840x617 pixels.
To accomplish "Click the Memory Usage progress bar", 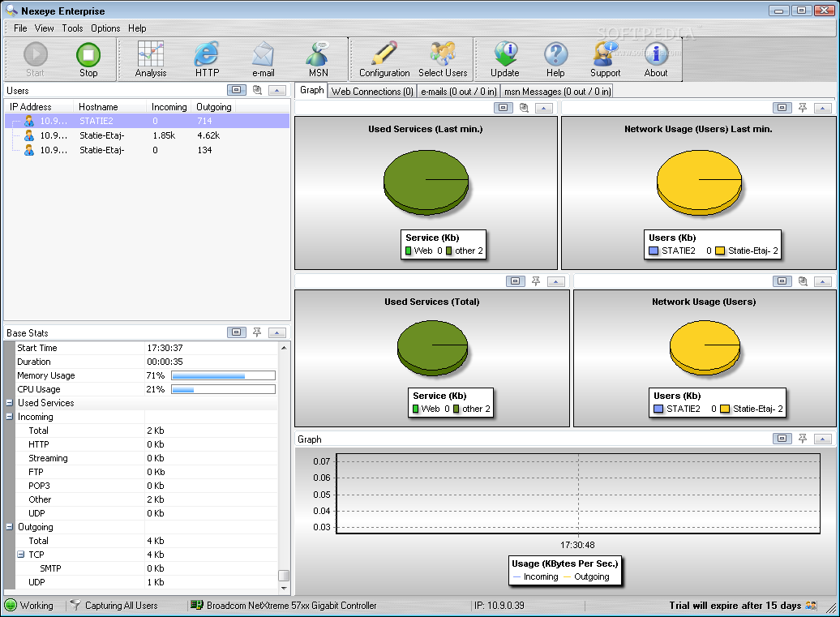I will point(224,375).
